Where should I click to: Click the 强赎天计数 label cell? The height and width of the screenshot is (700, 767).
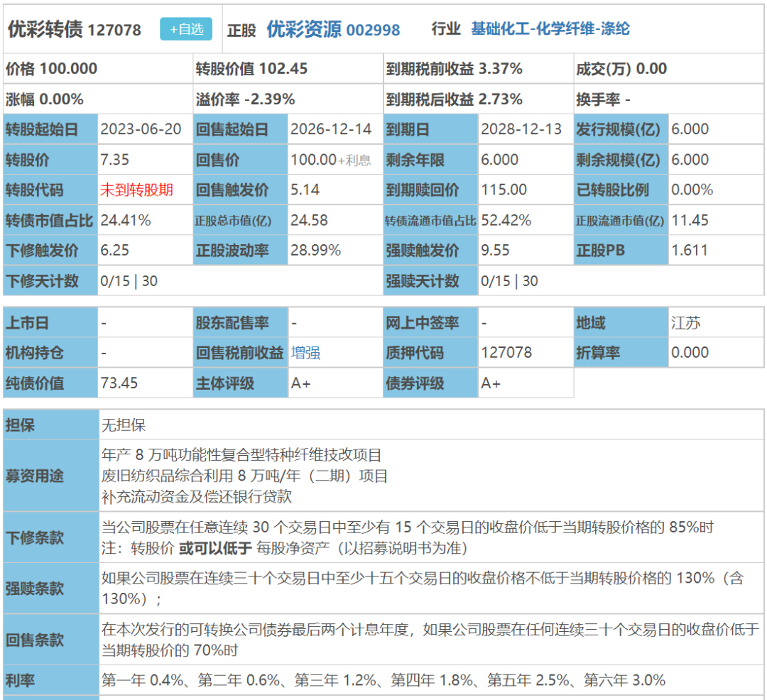tap(430, 280)
